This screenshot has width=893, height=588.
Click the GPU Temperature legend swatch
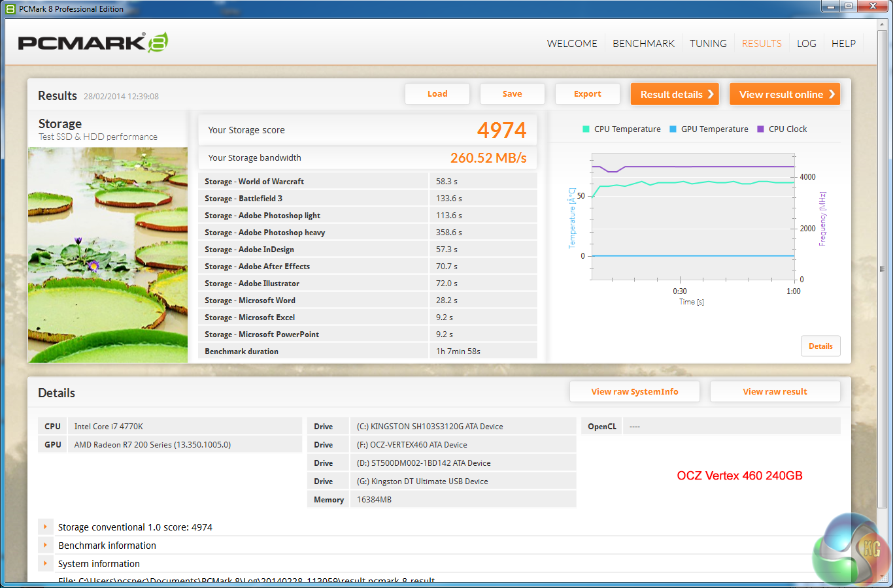tap(673, 129)
